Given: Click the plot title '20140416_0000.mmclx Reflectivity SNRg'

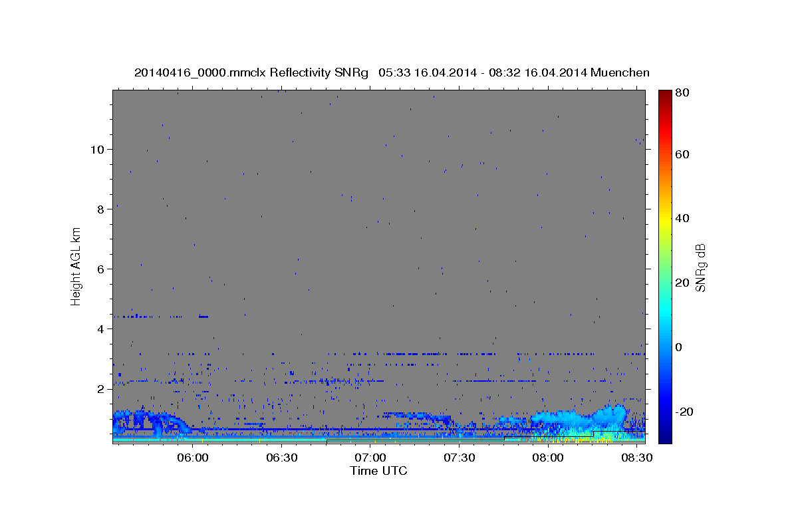Looking at the screenshot, I should 251,72.
